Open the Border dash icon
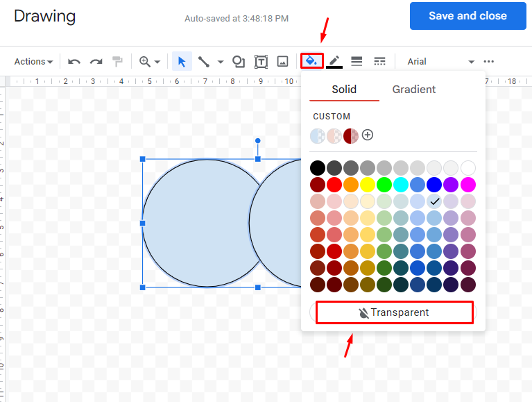532x402 pixels. [379, 62]
